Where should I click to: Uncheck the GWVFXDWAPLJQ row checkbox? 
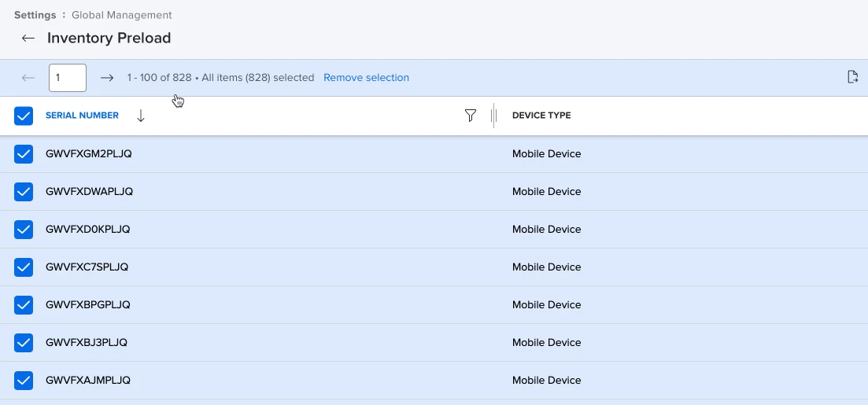tap(24, 191)
